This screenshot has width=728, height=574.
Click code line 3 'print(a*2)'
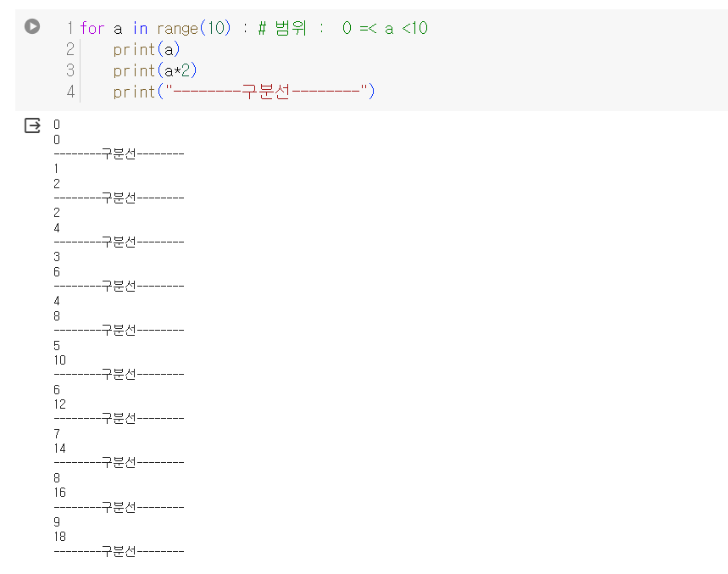pyautogui.click(x=155, y=70)
